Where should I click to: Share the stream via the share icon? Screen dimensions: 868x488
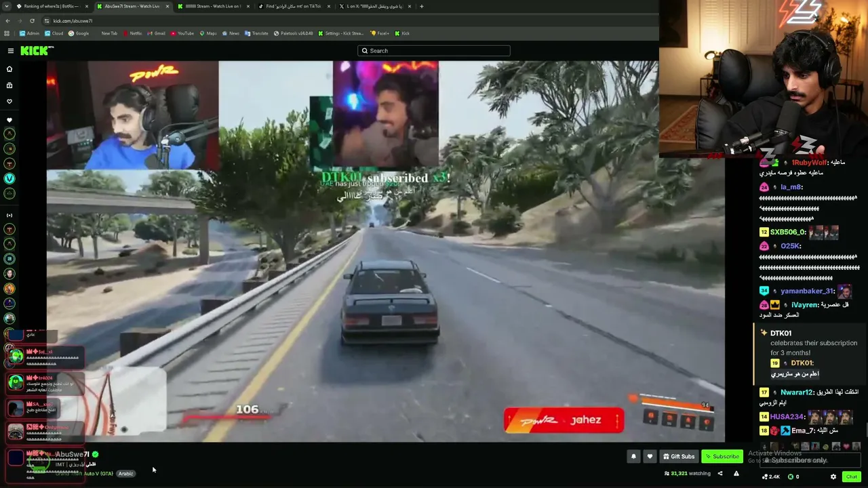point(720,474)
